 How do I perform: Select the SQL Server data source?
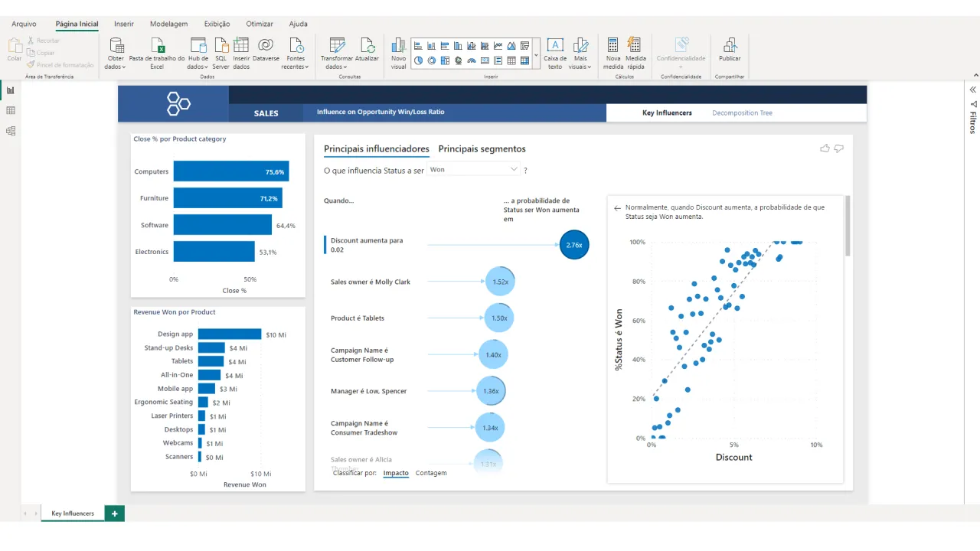[220, 52]
